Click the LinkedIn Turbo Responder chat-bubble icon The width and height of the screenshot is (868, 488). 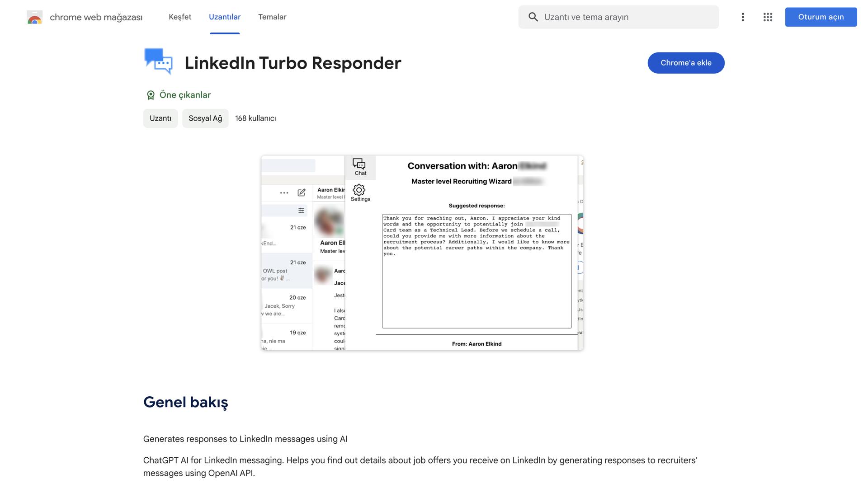158,62
